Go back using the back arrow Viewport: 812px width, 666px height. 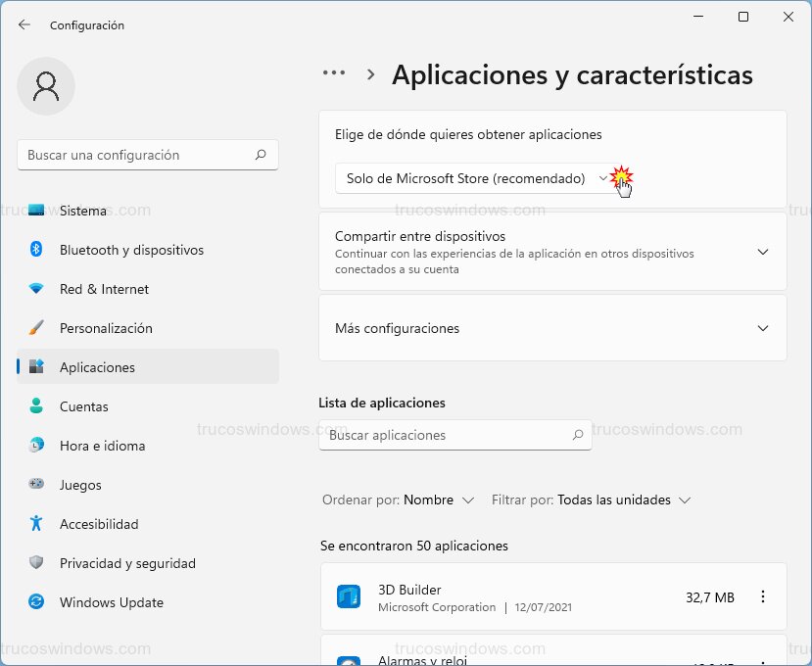click(24, 25)
